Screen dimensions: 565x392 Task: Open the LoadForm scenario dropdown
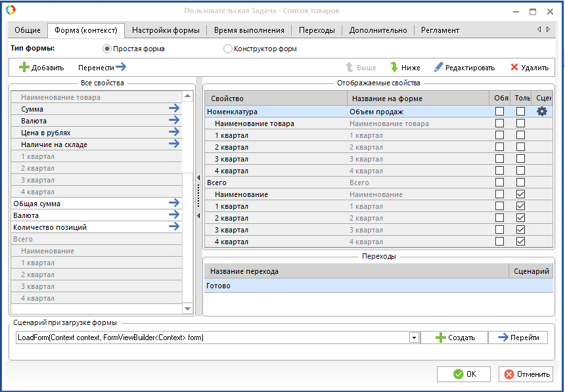click(414, 338)
